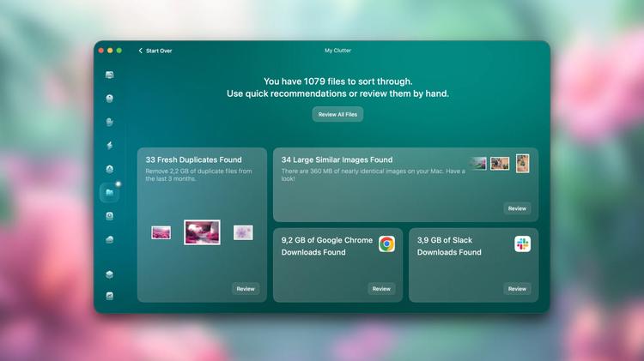The width and height of the screenshot is (644, 361).
Task: Click the large center duplicate image thumbnail
Action: (x=202, y=232)
